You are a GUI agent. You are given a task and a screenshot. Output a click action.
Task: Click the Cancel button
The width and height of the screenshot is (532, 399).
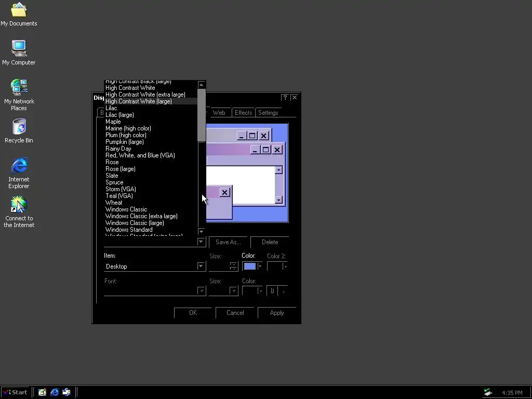click(235, 313)
